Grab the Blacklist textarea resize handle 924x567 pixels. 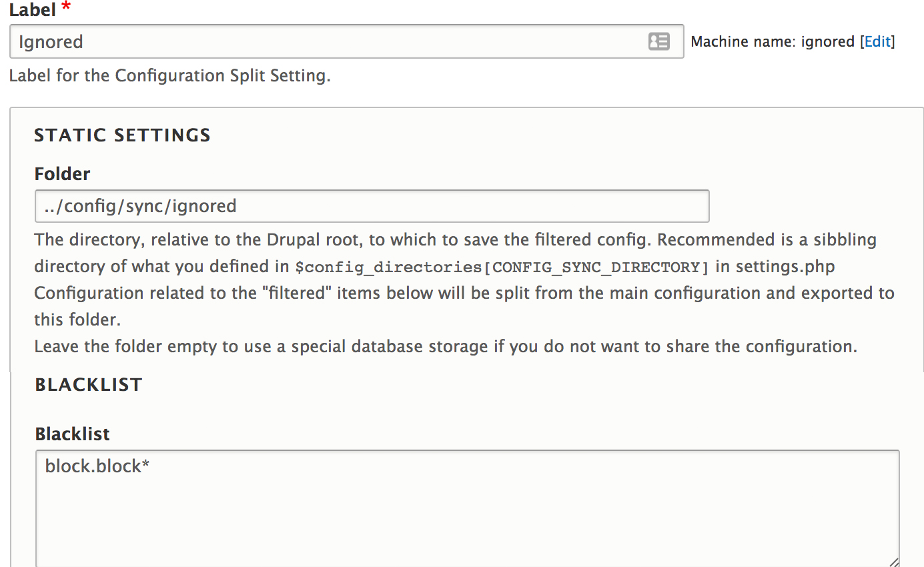(x=894, y=562)
